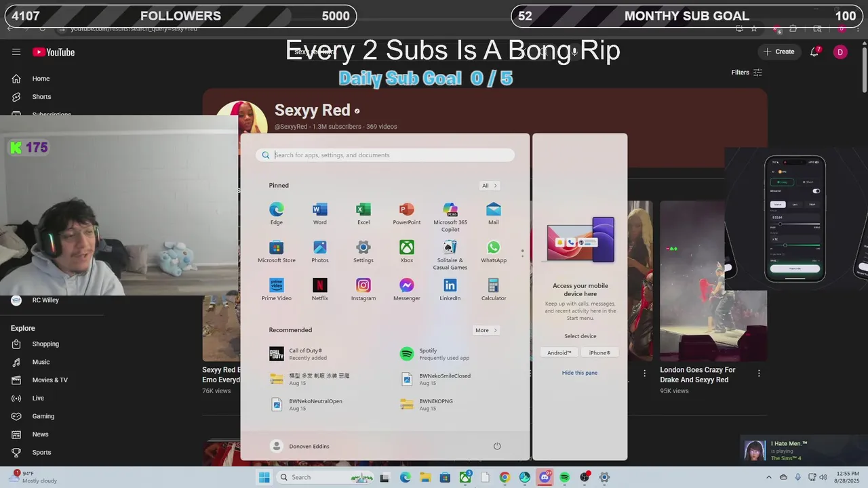Click Start menu search box
The height and width of the screenshot is (488, 868).
point(385,155)
